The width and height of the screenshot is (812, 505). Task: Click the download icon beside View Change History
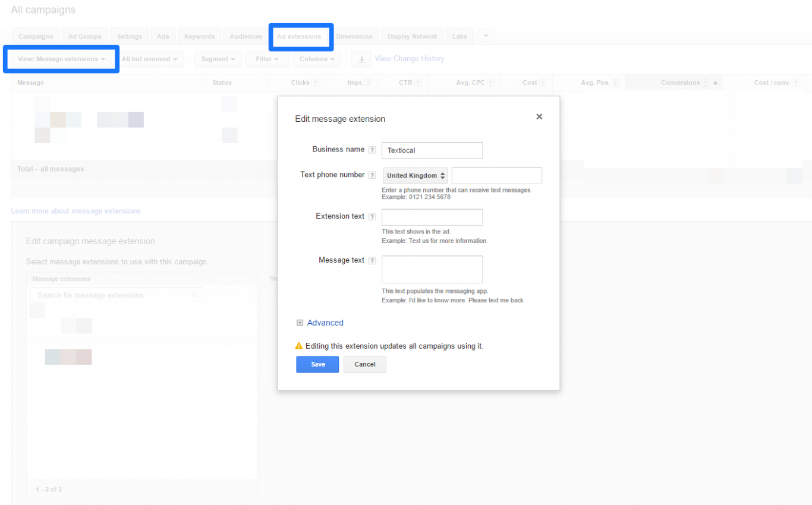[x=361, y=59]
